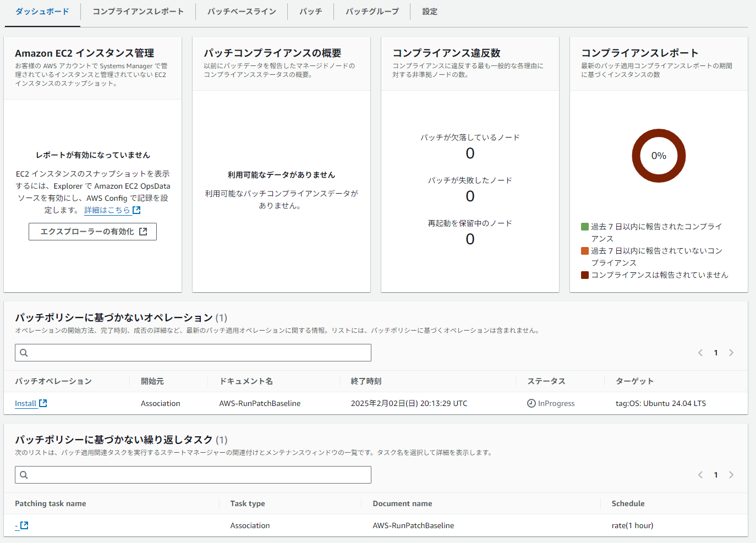The width and height of the screenshot is (756, 543).
Task: Click the InProgress status clock icon
Action: click(531, 403)
